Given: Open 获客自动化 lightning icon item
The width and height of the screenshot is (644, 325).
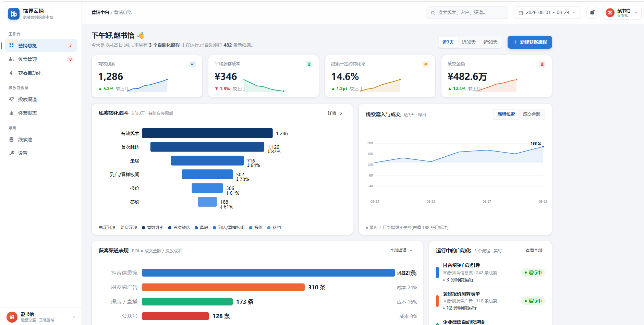Looking at the screenshot, I should [x=41, y=73].
